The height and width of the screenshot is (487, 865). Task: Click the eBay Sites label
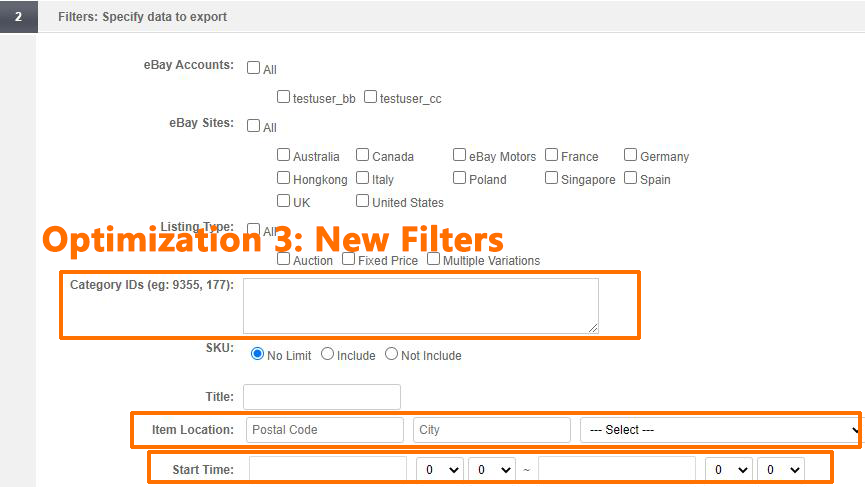pyautogui.click(x=201, y=123)
